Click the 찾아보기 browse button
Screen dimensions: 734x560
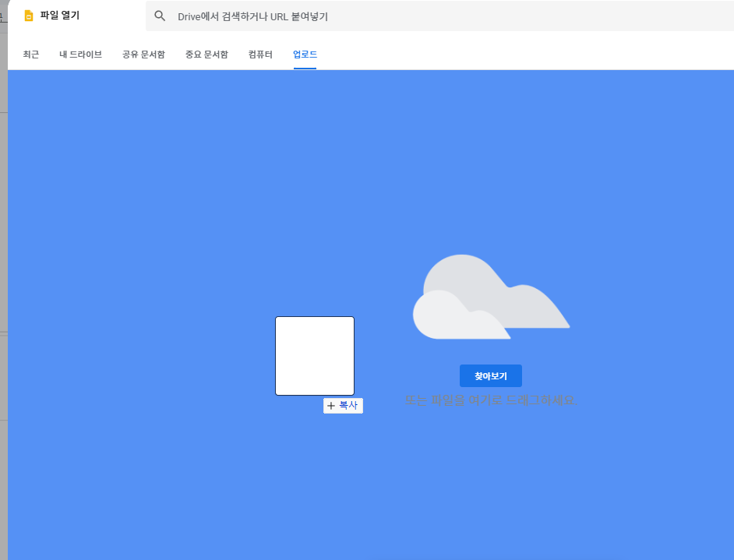491,375
